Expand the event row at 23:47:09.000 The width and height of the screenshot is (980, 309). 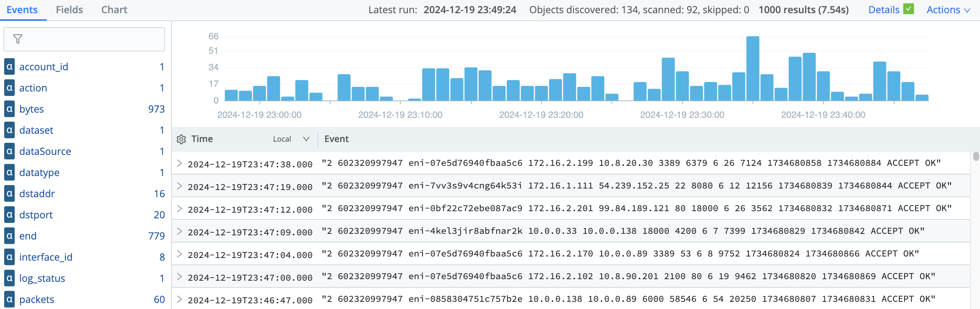click(179, 231)
